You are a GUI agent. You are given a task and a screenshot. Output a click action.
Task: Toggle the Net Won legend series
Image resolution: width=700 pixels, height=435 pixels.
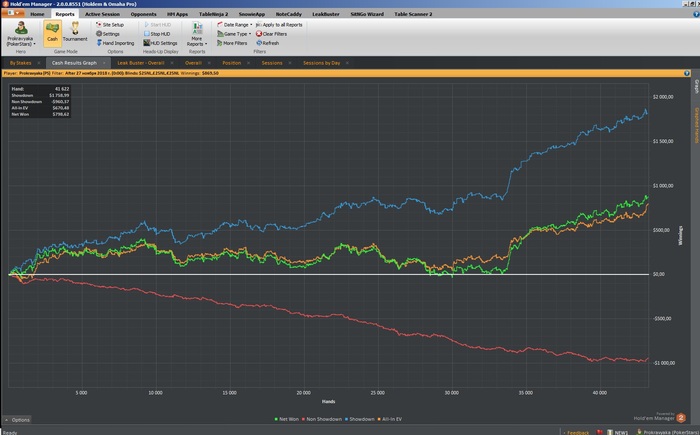pos(287,419)
